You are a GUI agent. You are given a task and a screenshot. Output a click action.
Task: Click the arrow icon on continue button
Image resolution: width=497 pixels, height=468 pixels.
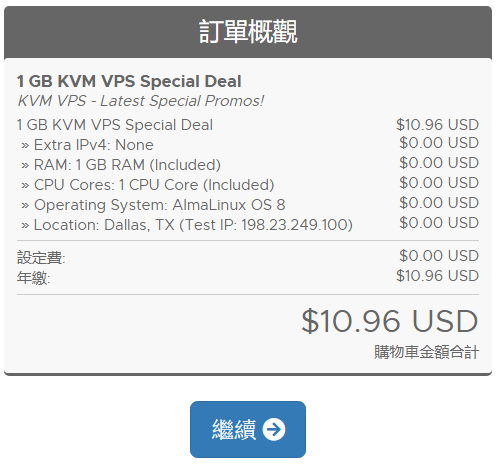pyautogui.click(x=274, y=429)
